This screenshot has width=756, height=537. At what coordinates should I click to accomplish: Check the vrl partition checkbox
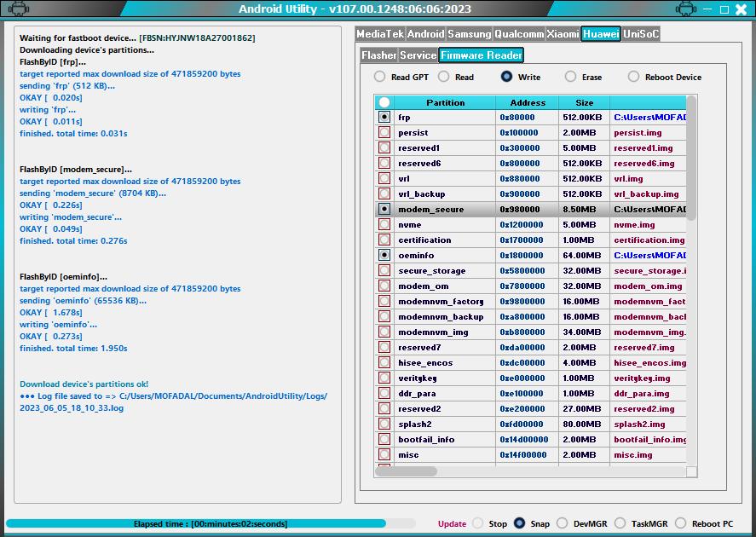(x=384, y=178)
